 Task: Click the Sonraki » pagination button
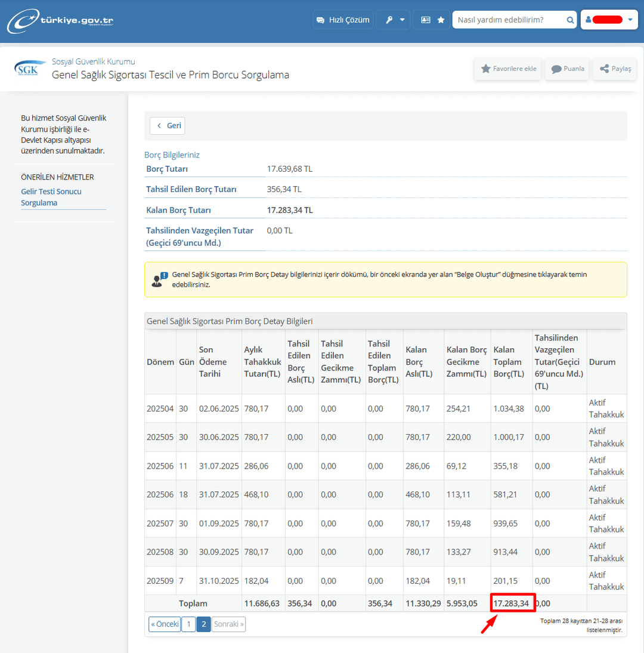228,624
